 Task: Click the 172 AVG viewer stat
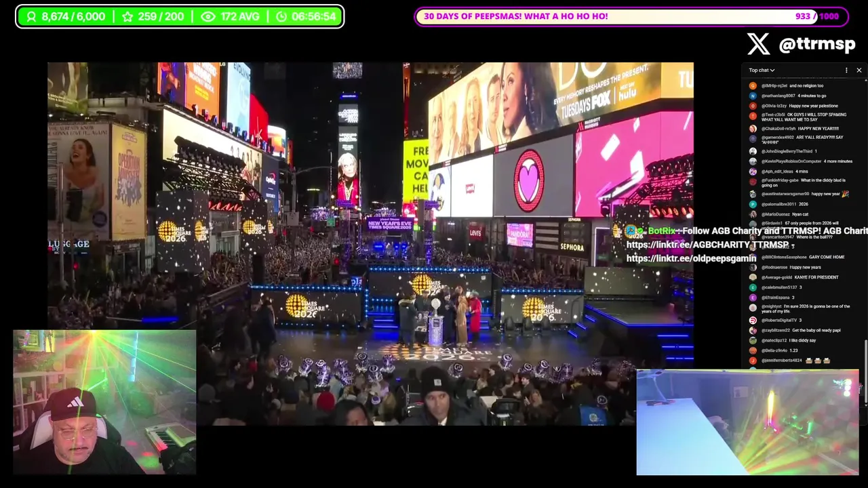pyautogui.click(x=239, y=16)
